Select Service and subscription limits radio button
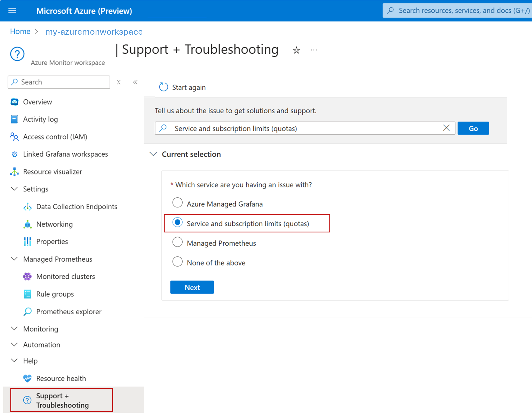This screenshot has height=418, width=532. tap(177, 223)
